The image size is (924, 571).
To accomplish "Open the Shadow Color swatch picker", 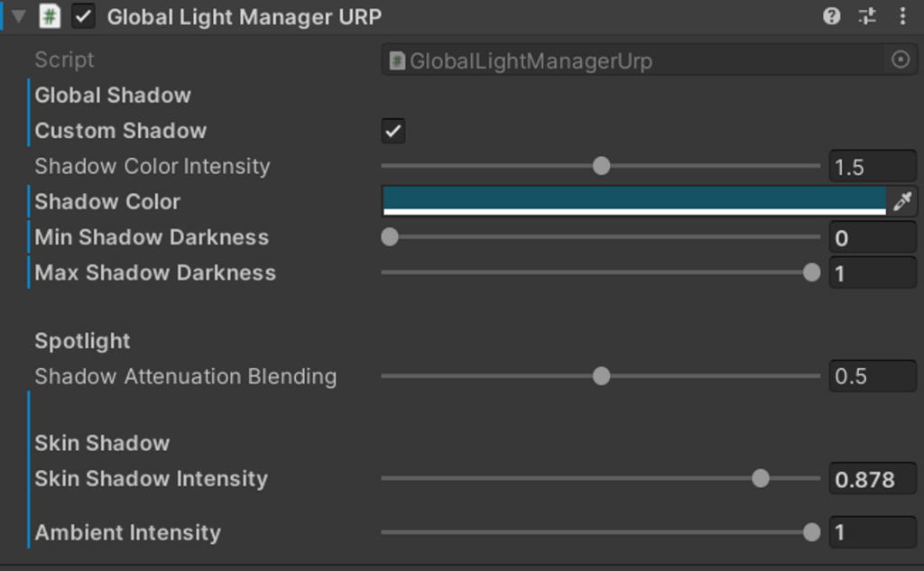I will coord(633,199).
